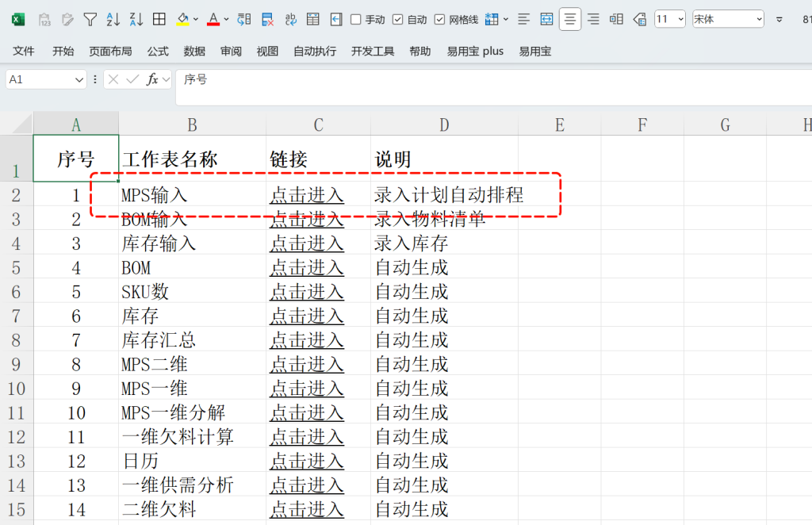Switch to the 页面布局 tab
The width and height of the screenshot is (812, 525).
(x=110, y=52)
